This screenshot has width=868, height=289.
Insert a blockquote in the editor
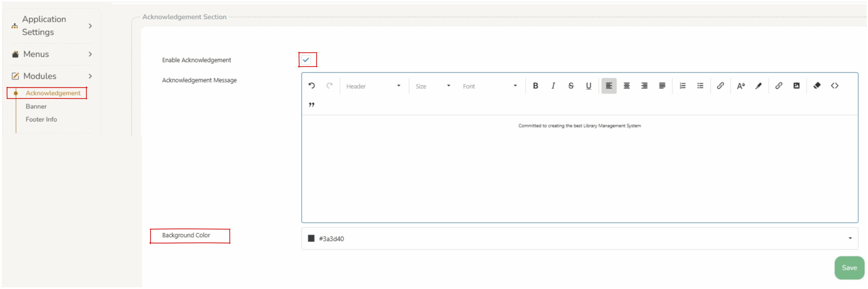tap(311, 105)
